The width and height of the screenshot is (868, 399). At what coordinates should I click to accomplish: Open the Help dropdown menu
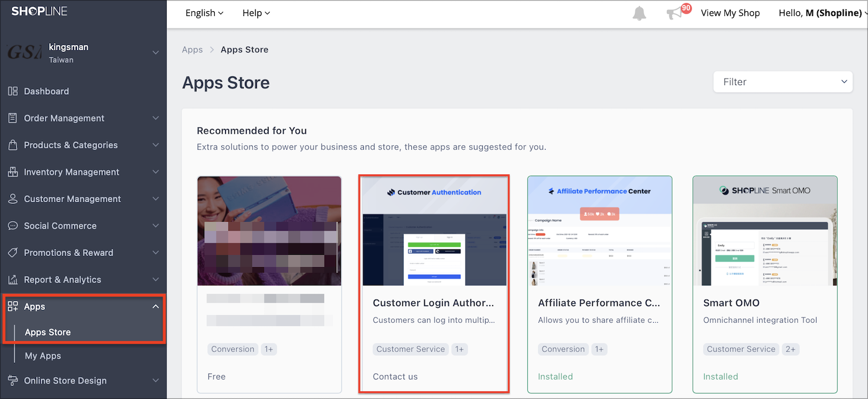(x=256, y=13)
